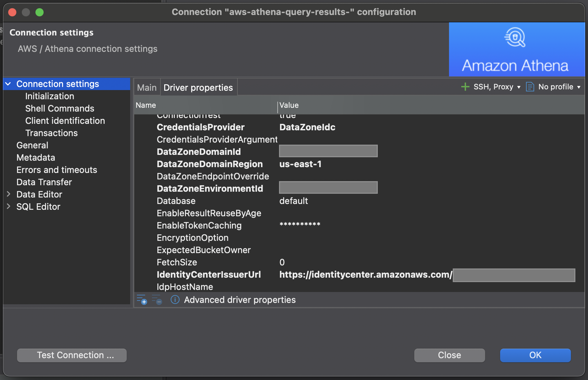Remove the selected driver property

coord(157,301)
